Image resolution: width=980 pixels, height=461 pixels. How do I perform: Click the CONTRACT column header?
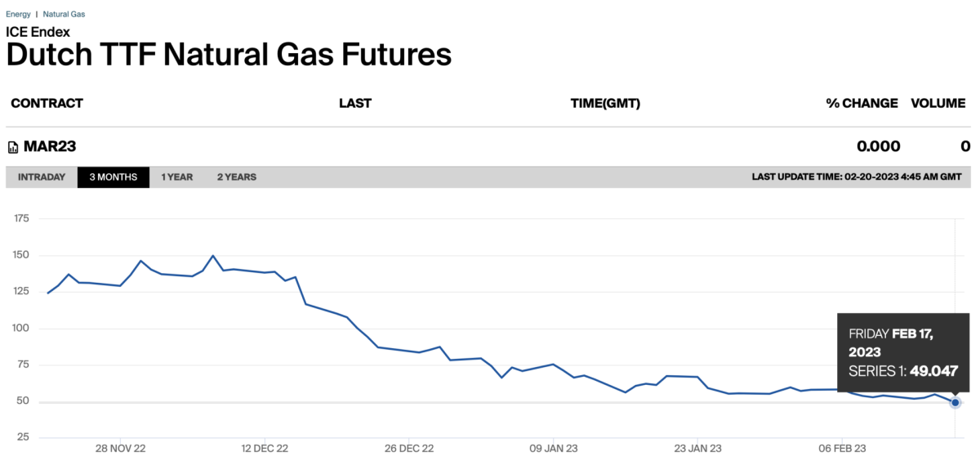point(47,104)
